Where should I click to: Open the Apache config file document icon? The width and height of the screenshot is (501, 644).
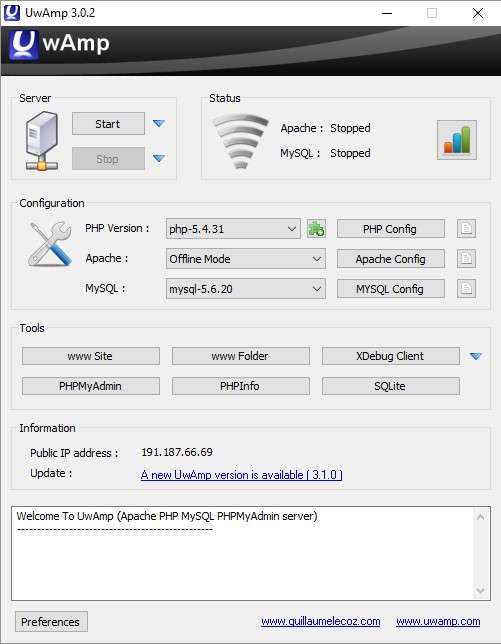[466, 258]
